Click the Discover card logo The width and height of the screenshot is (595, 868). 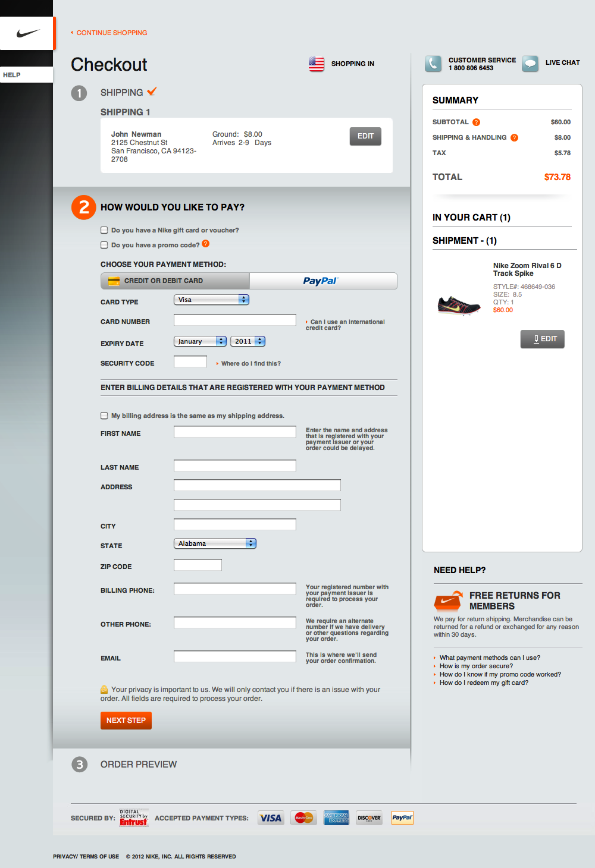[x=369, y=818]
